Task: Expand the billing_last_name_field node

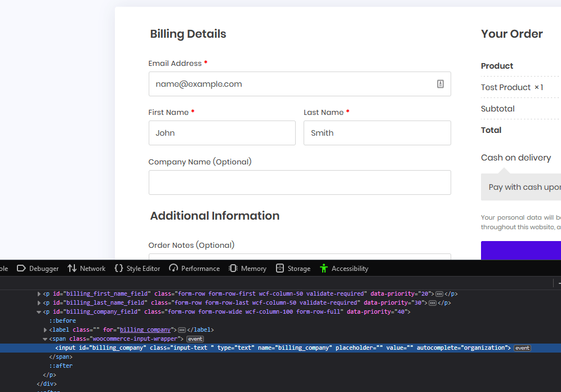Action: tap(39, 303)
